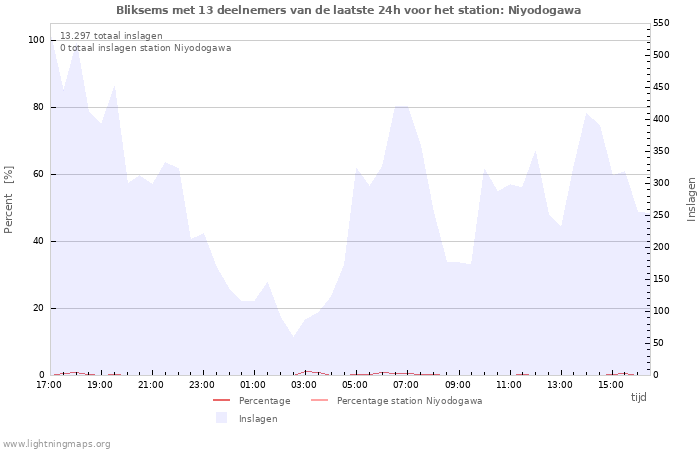Click the tijd x-axis title
Screen dimensions: 700x450
638,397
